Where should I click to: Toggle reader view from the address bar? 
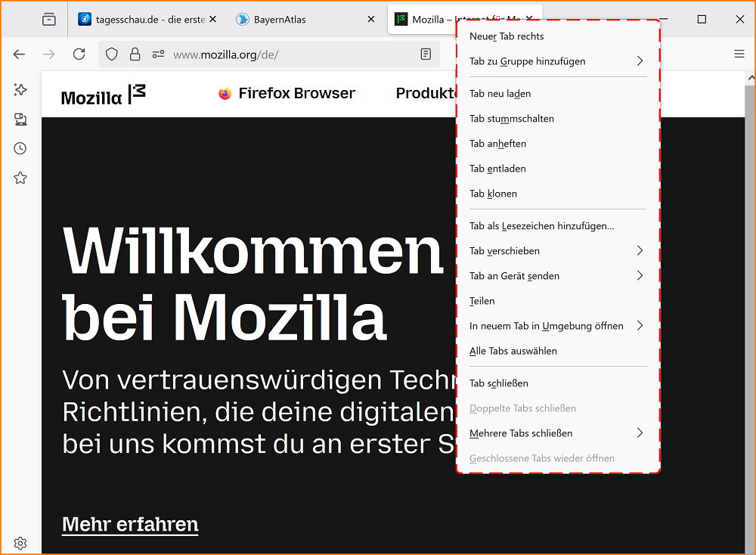tap(426, 54)
